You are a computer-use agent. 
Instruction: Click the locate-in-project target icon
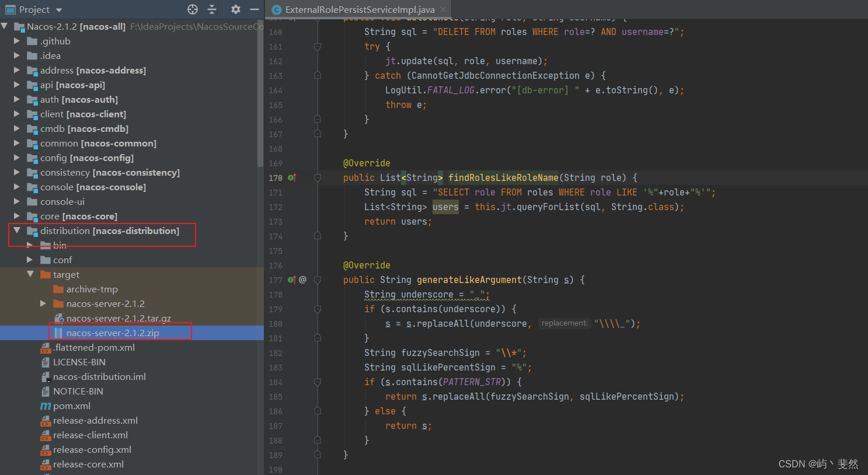coord(193,9)
